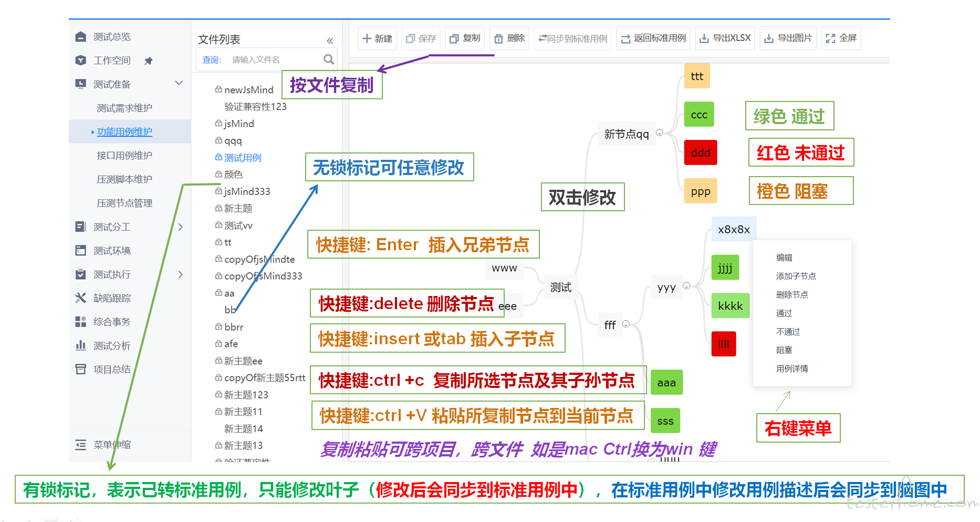Choose 通过 in the context menu
The width and height of the screenshot is (980, 522).
pyautogui.click(x=784, y=313)
